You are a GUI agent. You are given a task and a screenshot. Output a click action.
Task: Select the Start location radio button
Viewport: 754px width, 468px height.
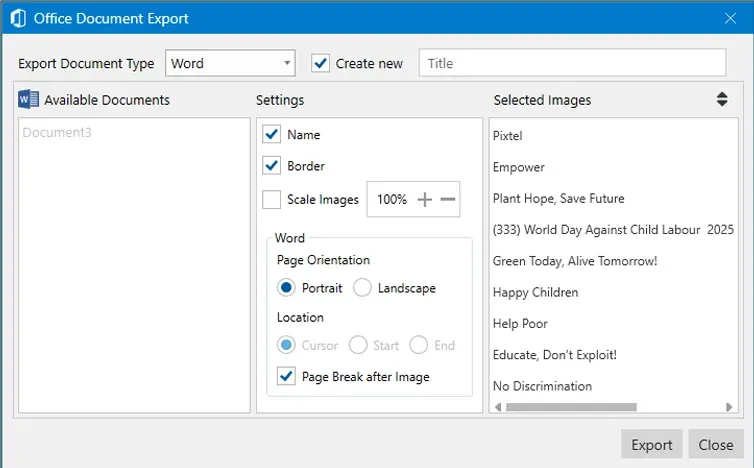(358, 345)
